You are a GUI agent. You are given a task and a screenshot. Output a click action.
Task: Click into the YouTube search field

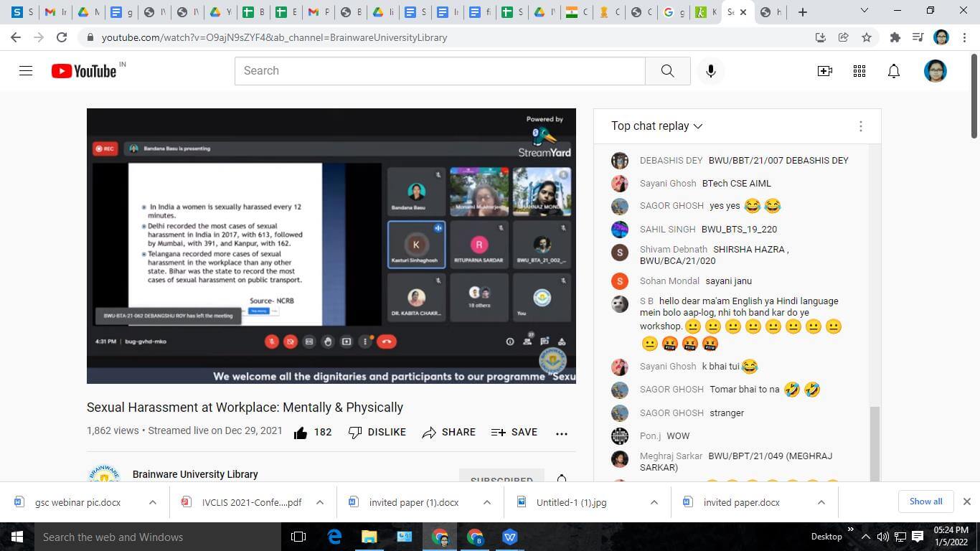[x=439, y=71]
